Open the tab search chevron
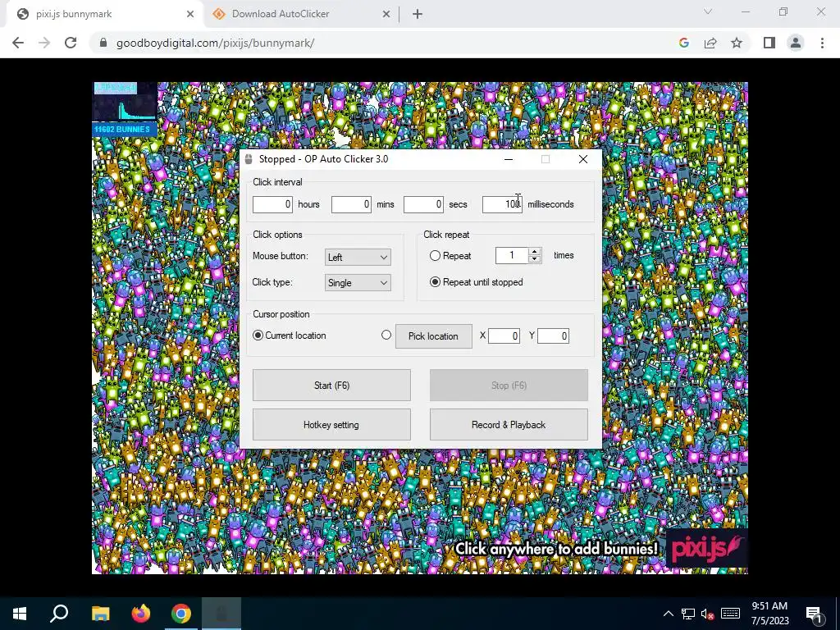The image size is (840, 630). [x=708, y=11]
